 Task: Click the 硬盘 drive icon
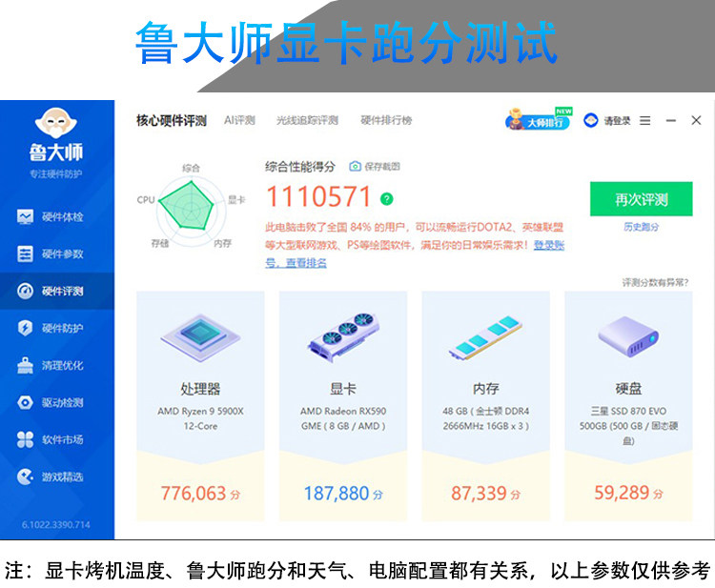[628, 337]
